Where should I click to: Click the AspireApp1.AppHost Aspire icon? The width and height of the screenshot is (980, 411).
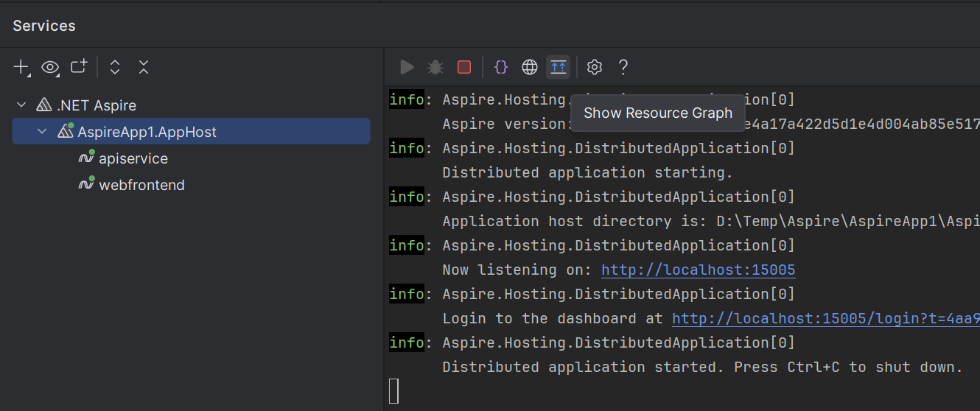66,131
